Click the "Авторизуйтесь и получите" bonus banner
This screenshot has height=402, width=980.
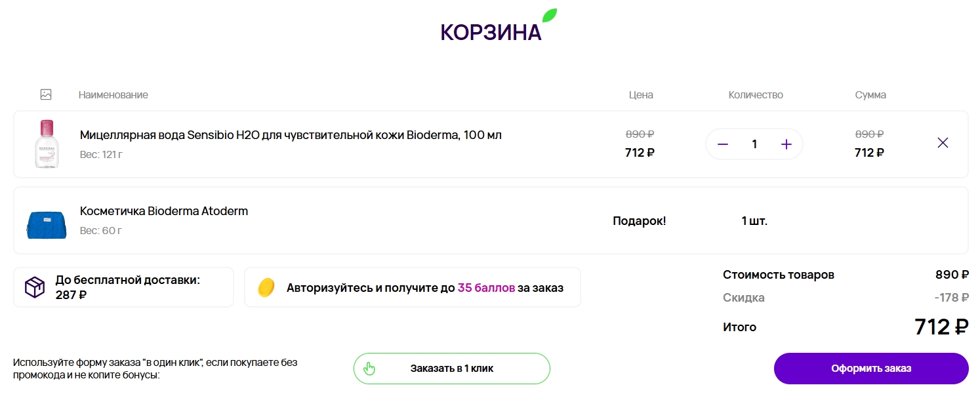click(412, 287)
